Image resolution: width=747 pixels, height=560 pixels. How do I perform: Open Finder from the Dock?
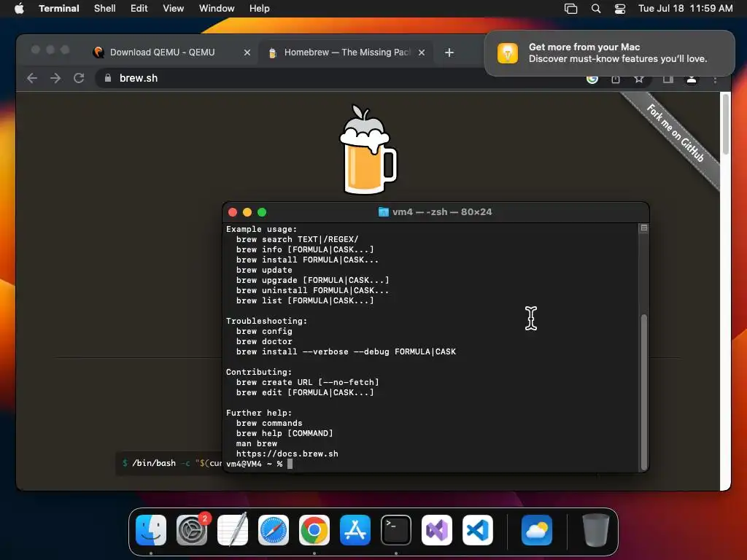click(x=151, y=530)
